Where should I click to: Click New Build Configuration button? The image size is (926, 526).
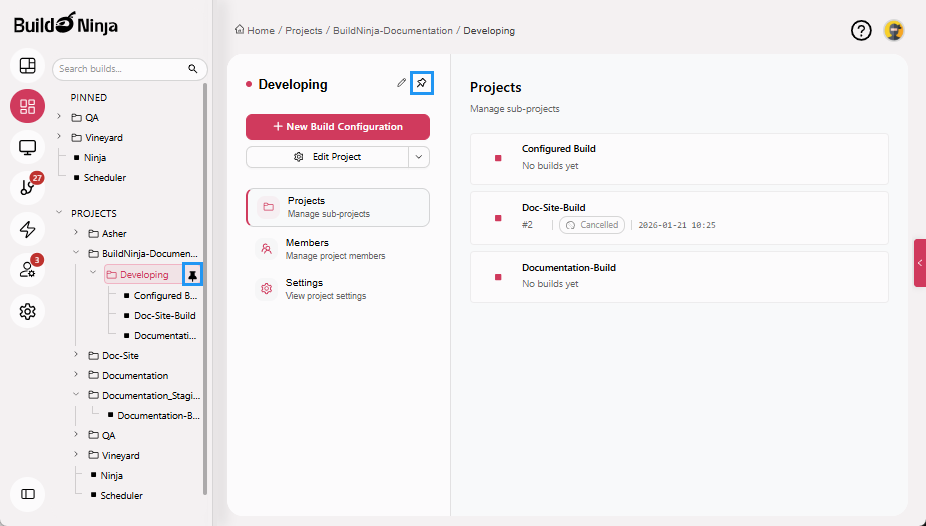click(x=338, y=127)
